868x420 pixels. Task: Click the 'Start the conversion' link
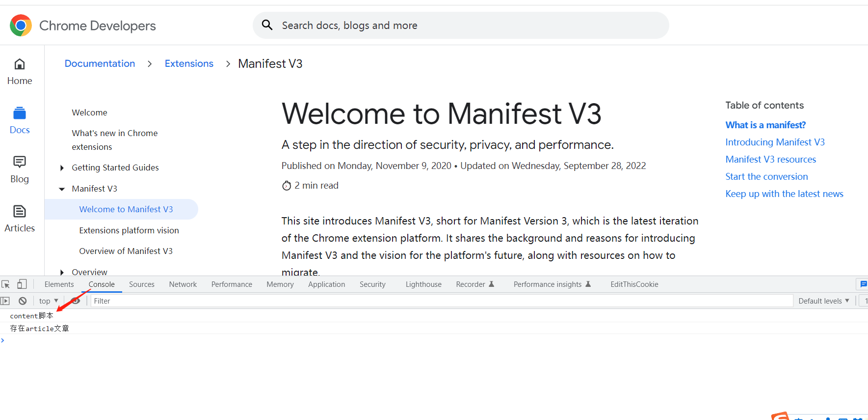(x=766, y=176)
